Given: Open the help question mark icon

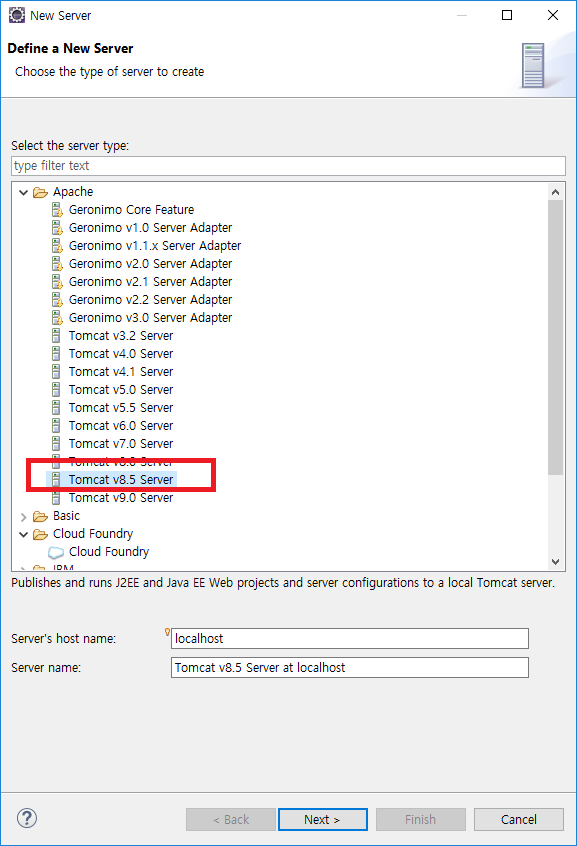Looking at the screenshot, I should (x=27, y=818).
